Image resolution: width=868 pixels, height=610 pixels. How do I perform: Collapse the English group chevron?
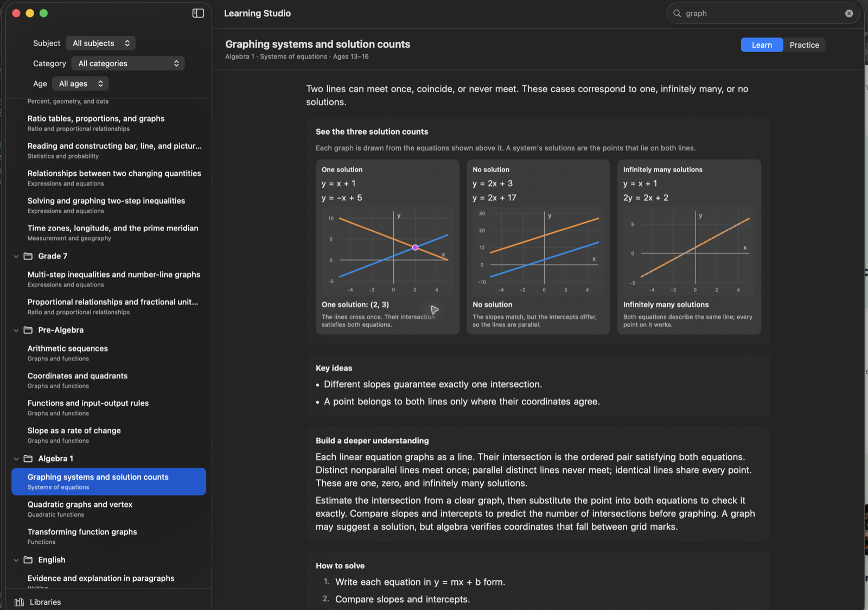16,560
